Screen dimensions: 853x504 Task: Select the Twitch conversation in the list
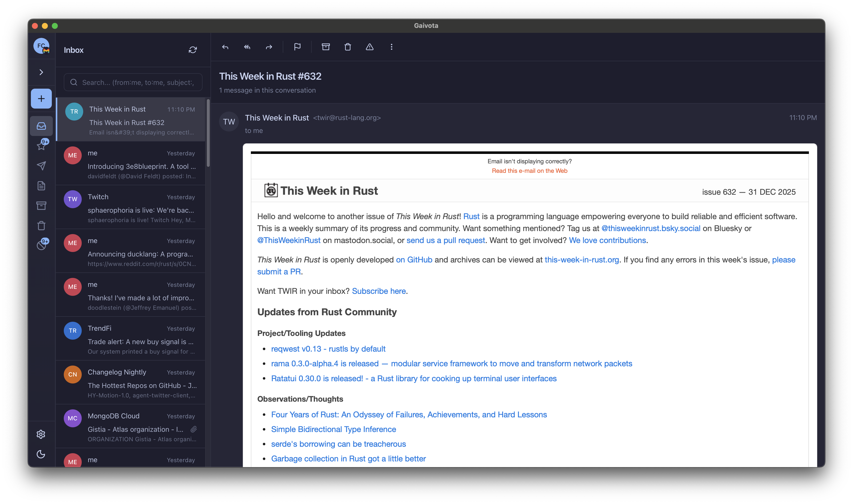(x=133, y=207)
